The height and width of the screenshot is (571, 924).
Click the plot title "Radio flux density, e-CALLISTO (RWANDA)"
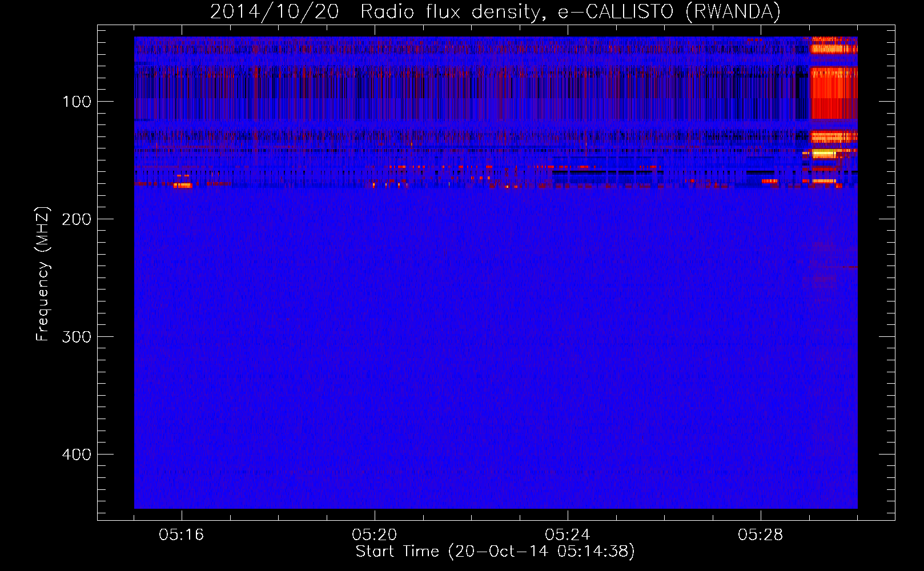(571, 11)
